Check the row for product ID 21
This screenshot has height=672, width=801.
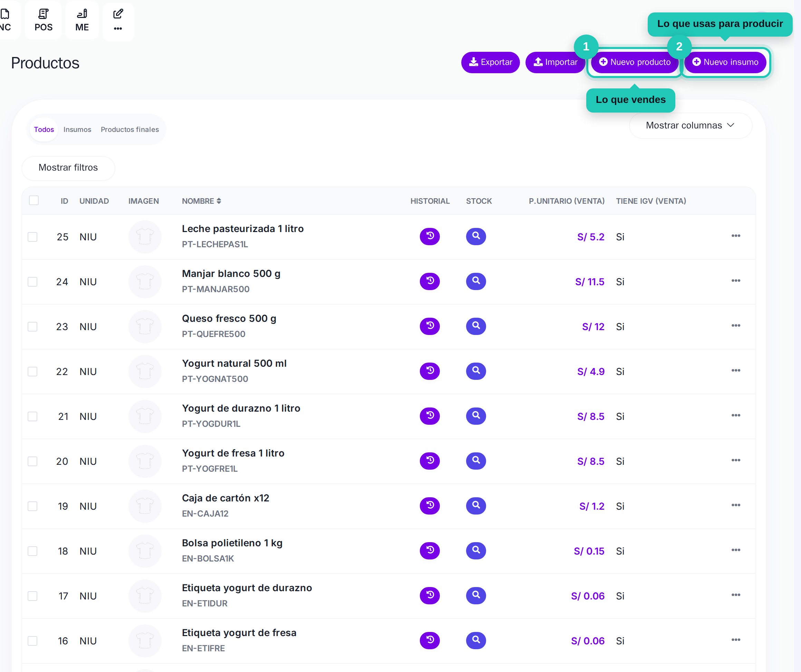pos(32,416)
